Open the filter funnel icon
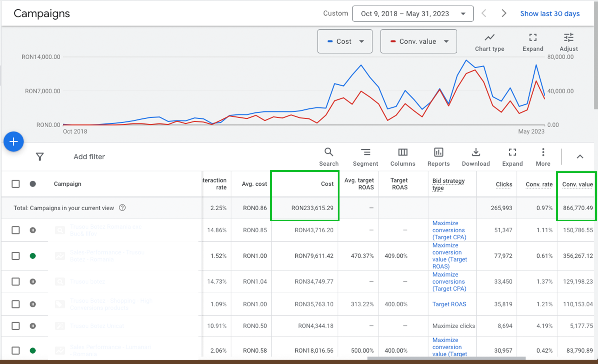598x364 pixels. click(40, 156)
